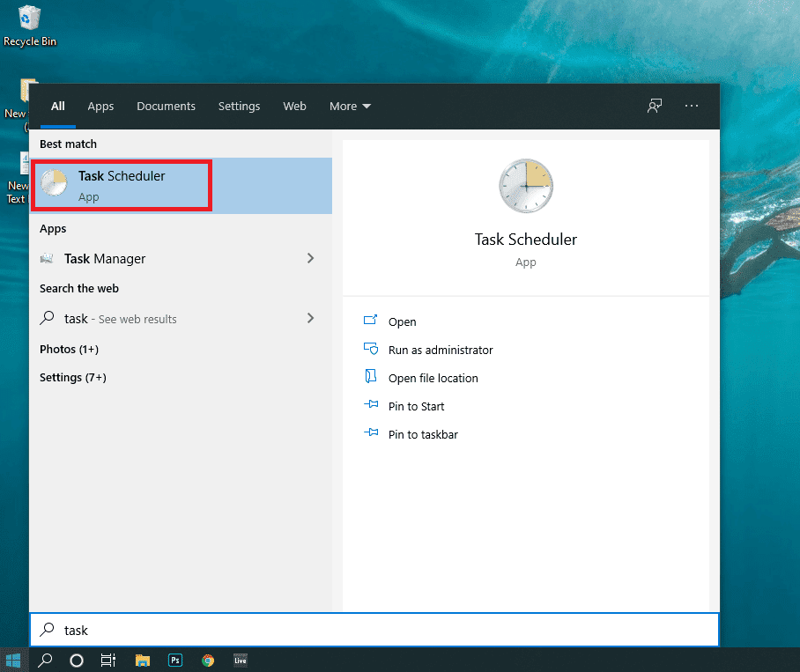800x672 pixels.
Task: Open File Explorer from the taskbar
Action: pos(143,660)
